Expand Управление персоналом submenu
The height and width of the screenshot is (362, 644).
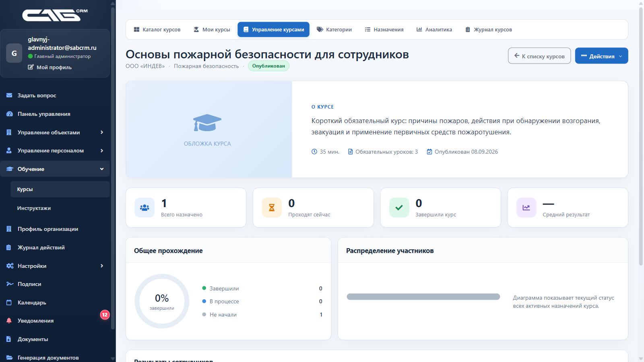pos(102,150)
